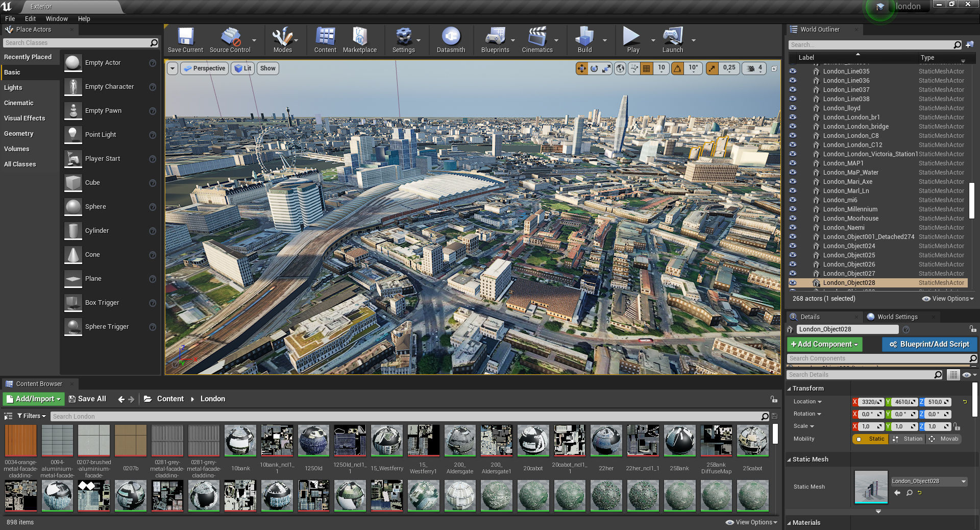The height and width of the screenshot is (530, 980).
Task: Toggle world/local coordinate system icon
Action: click(620, 68)
